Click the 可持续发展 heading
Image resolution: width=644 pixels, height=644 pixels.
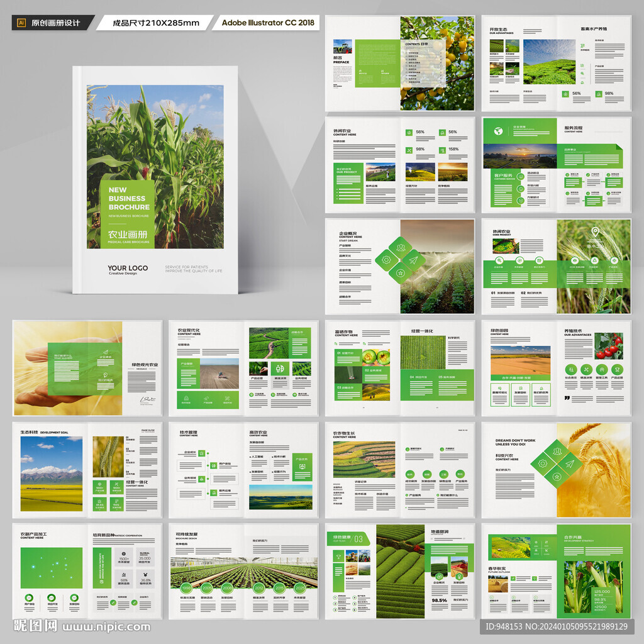(x=187, y=535)
